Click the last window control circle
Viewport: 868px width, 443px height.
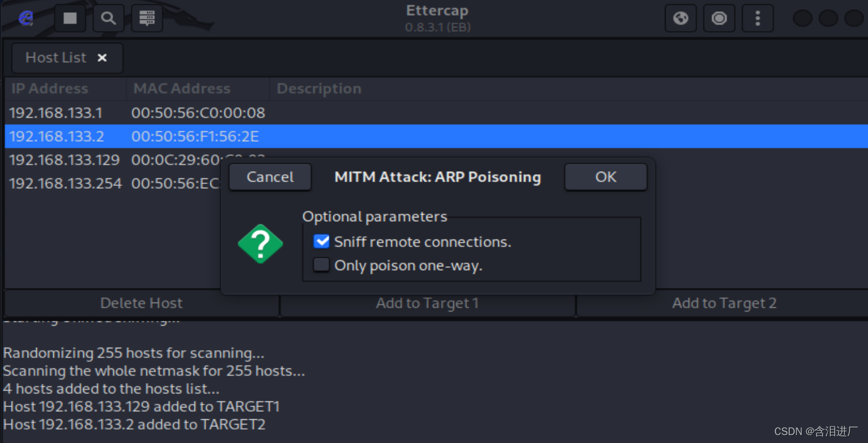tap(854, 18)
